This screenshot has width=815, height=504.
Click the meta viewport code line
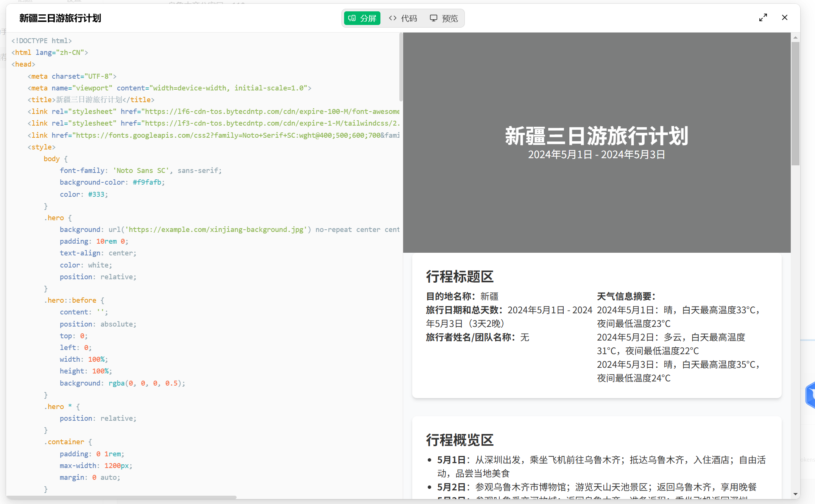pyautogui.click(x=169, y=88)
